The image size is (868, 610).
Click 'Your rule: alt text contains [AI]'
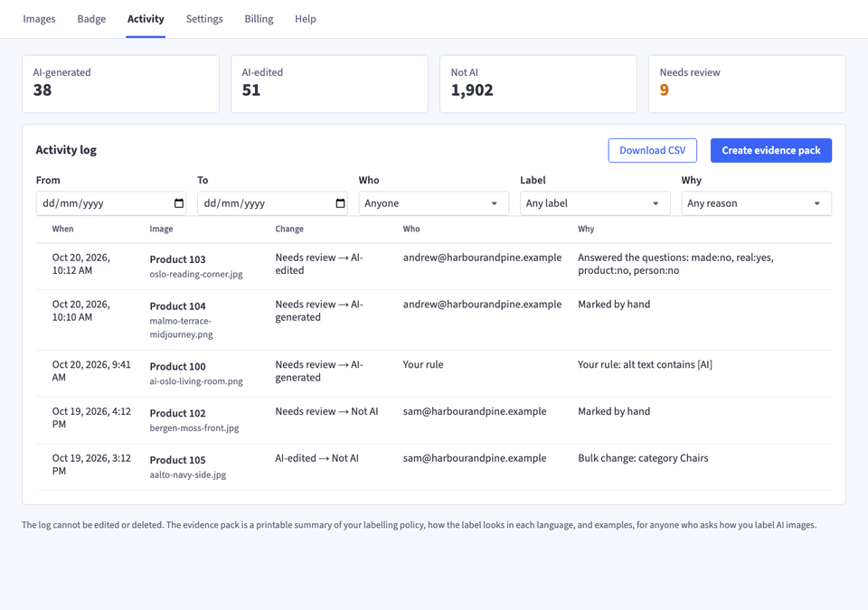[645, 365]
